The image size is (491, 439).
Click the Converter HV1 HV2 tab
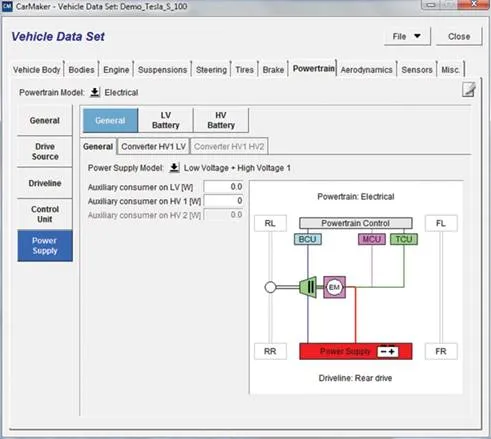(x=229, y=146)
